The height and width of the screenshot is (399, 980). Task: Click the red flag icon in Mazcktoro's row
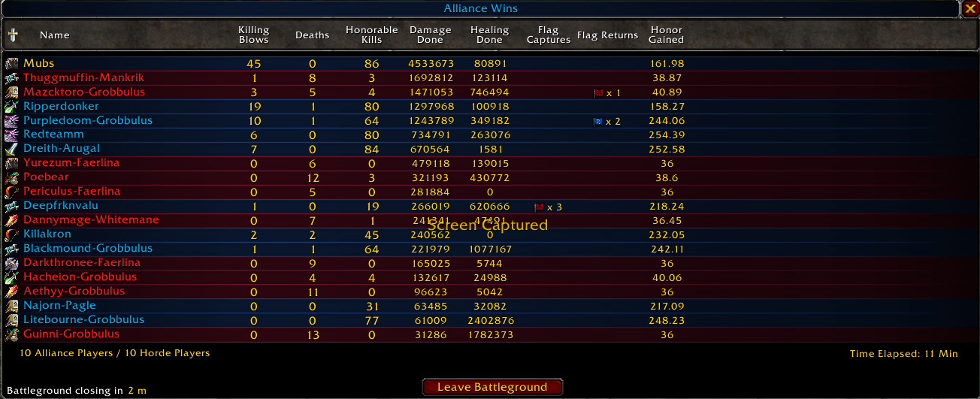tap(599, 93)
